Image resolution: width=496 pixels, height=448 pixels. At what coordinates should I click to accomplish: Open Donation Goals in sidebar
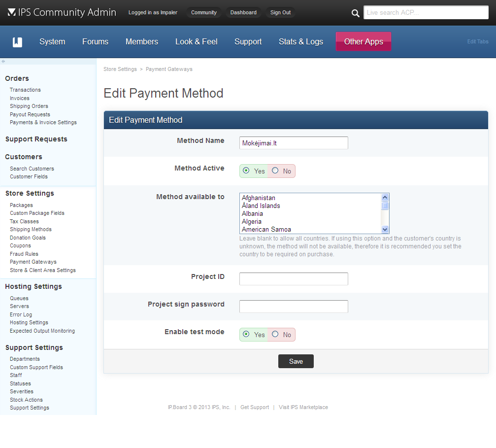[x=28, y=238]
